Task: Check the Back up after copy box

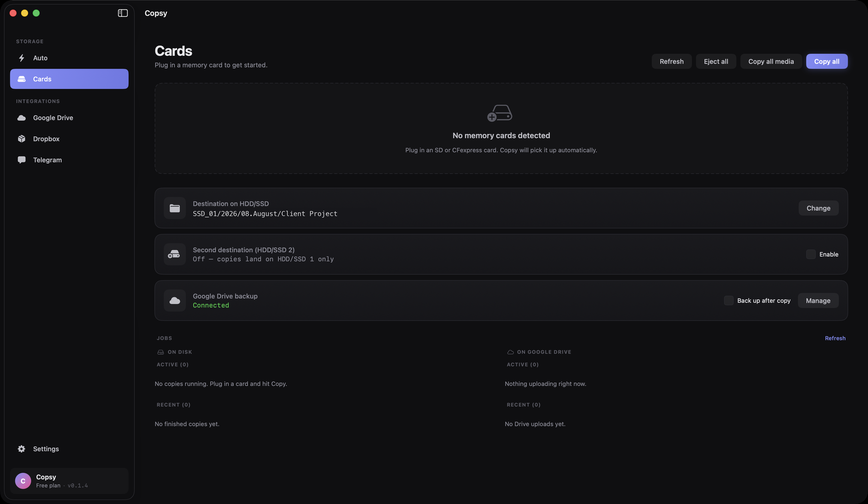Action: (x=729, y=300)
